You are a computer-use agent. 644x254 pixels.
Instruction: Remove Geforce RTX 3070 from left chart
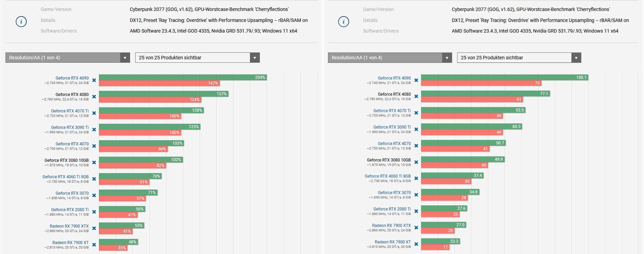(x=94, y=195)
